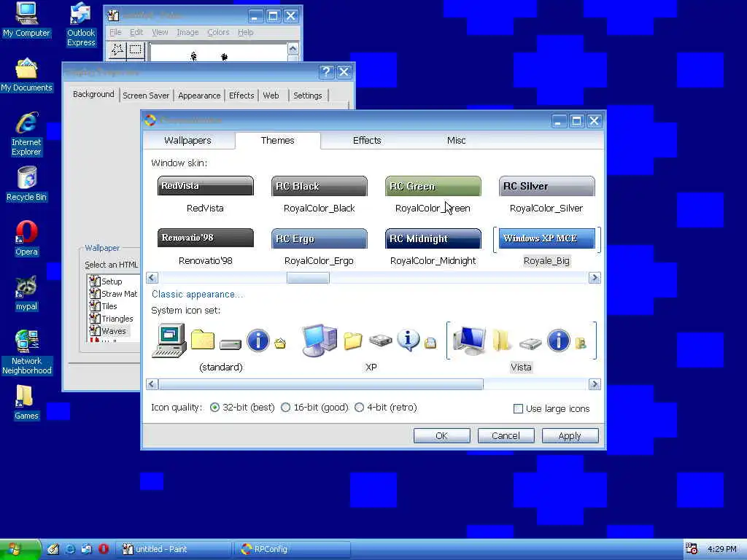Choose the Vista system icon set
This screenshot has width=747, height=560.
point(521,346)
